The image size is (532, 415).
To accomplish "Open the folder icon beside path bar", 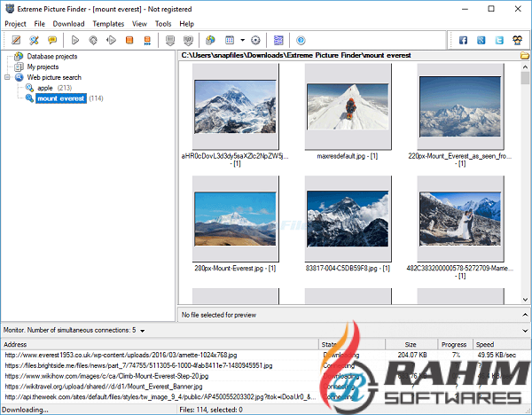I will point(525,56).
